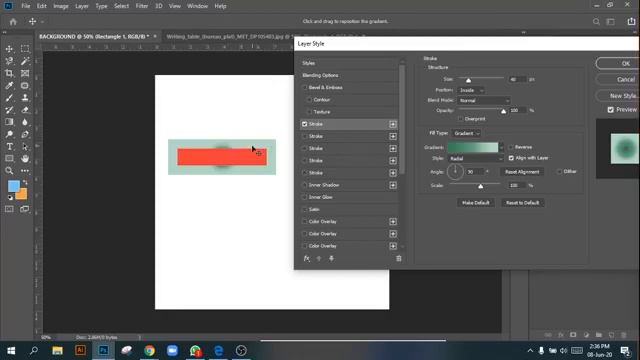Open the Filter menu
The image size is (640, 360).
click(x=142, y=6)
